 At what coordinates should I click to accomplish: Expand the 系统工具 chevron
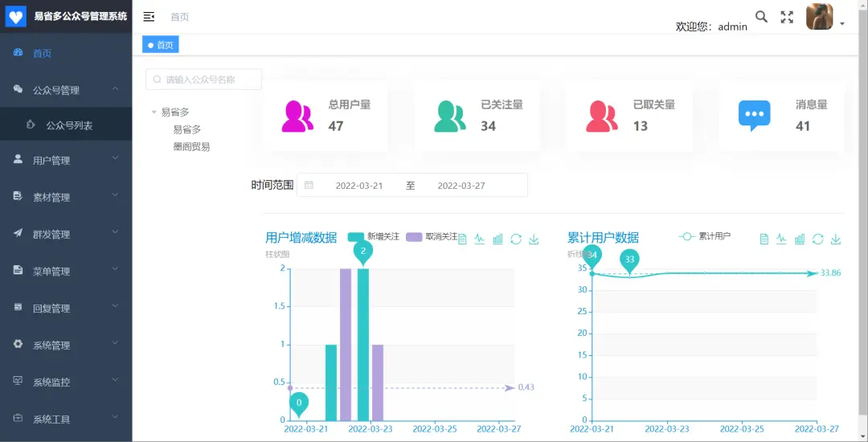[x=115, y=416]
